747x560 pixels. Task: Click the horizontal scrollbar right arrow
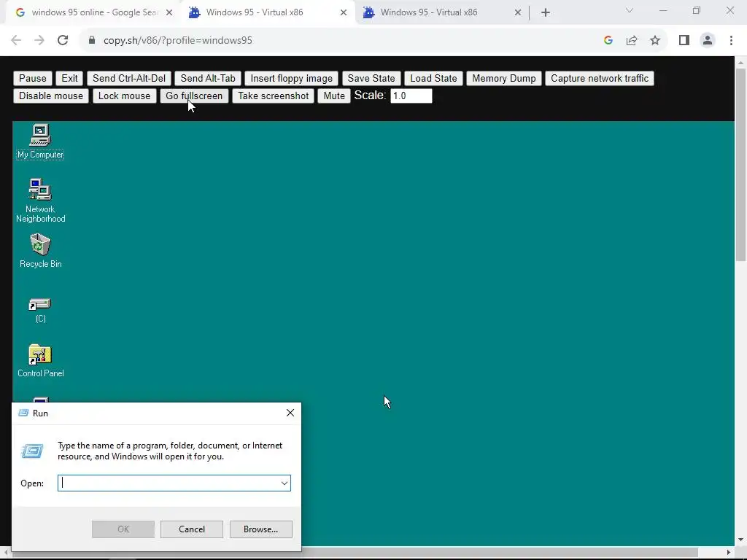(729, 553)
